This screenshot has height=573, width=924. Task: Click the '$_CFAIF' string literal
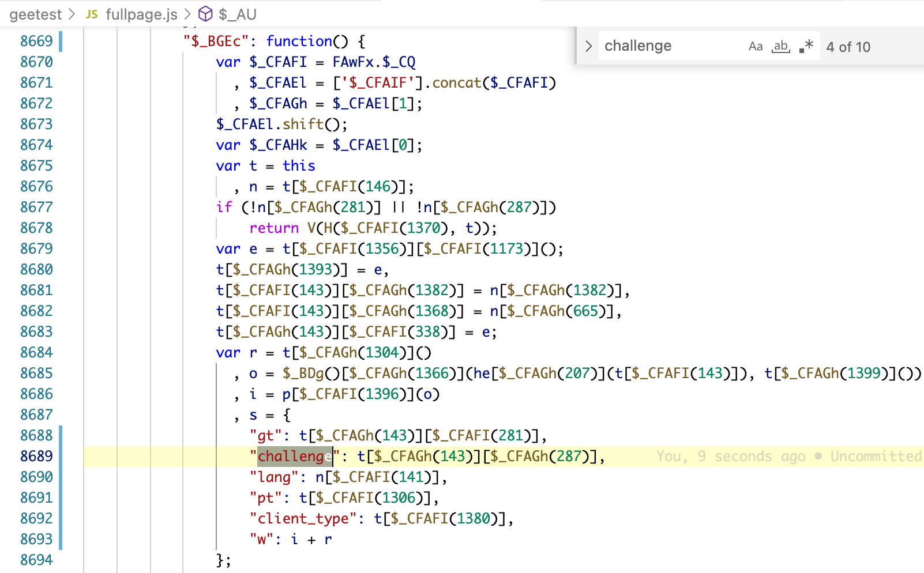[378, 82]
